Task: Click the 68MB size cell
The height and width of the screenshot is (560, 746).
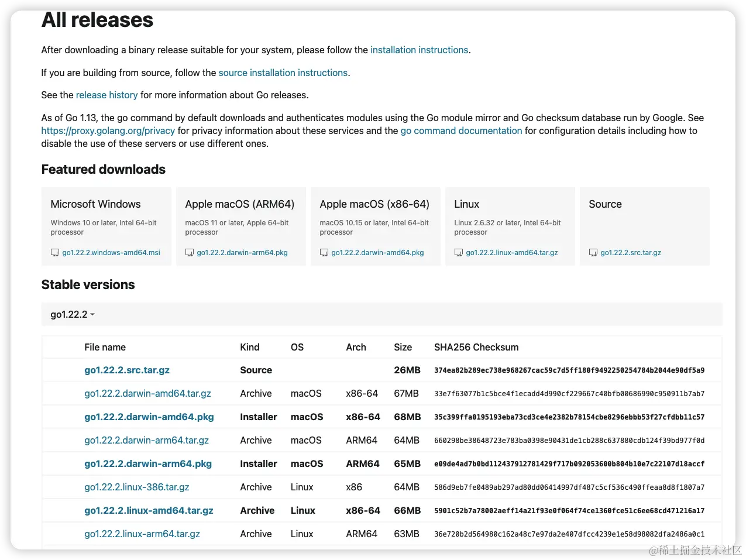Action: coord(407,417)
